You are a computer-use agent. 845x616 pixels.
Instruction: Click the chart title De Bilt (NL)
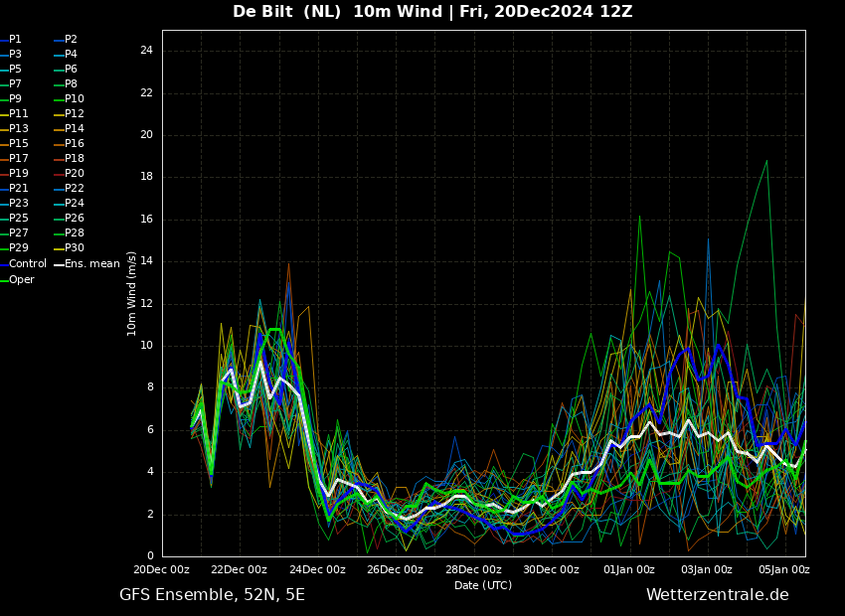[x=286, y=11]
